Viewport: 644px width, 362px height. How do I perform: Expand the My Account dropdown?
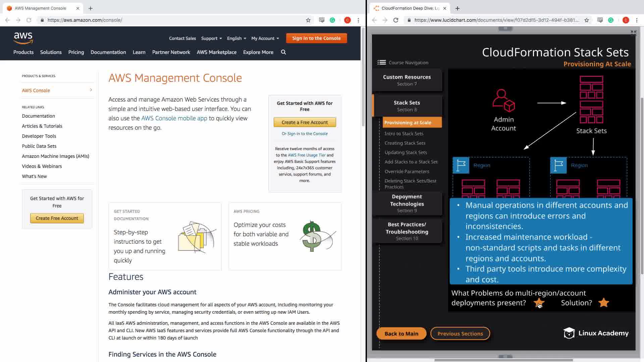pyautogui.click(x=265, y=38)
